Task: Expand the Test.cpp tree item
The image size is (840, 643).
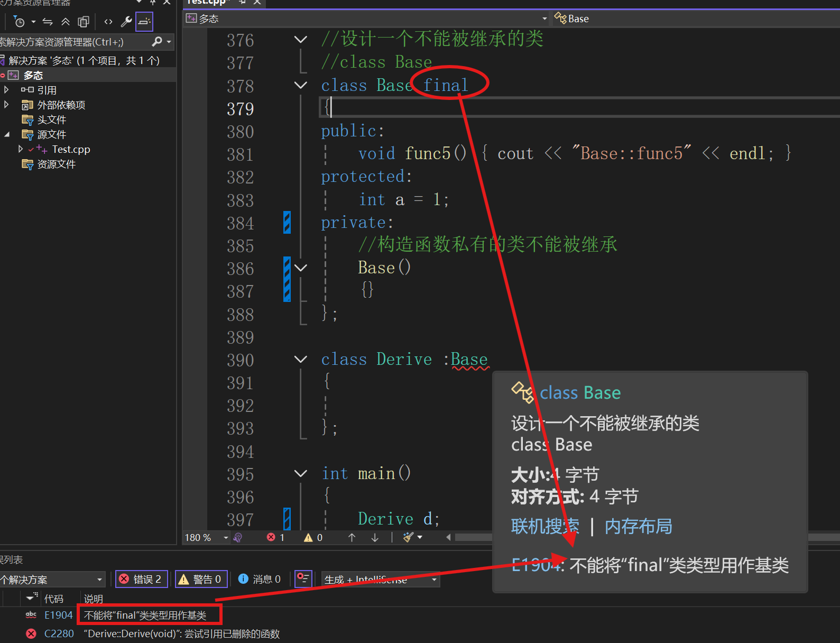Action: click(x=20, y=149)
